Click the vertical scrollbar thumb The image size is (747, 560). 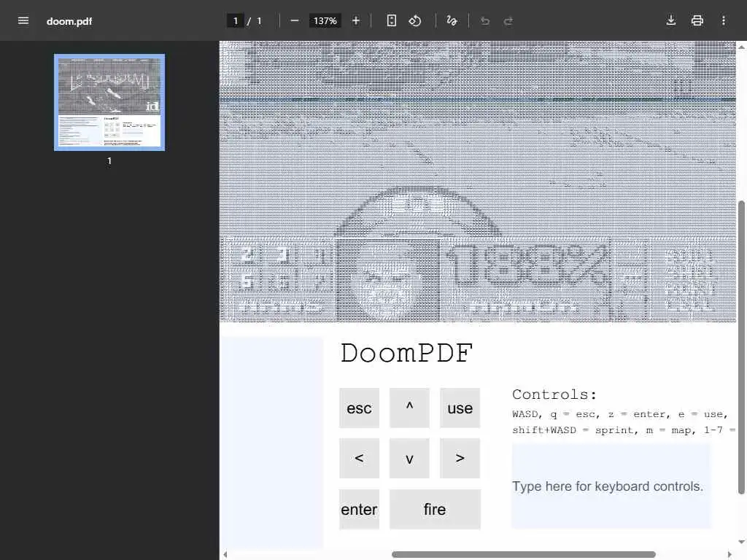point(741,348)
